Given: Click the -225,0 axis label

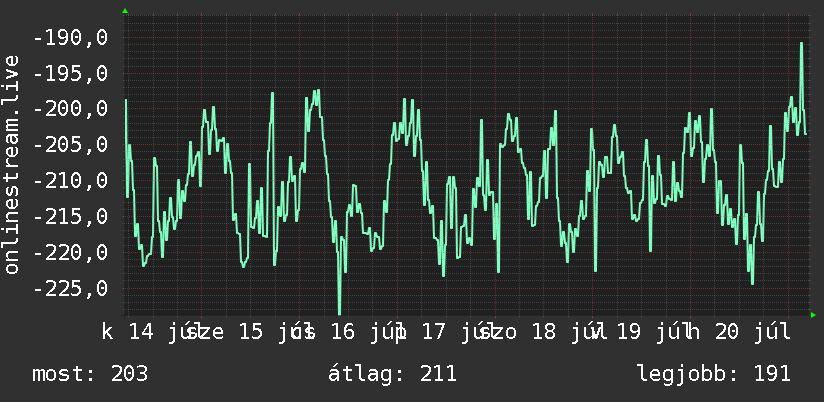Looking at the screenshot, I should pos(71,288).
